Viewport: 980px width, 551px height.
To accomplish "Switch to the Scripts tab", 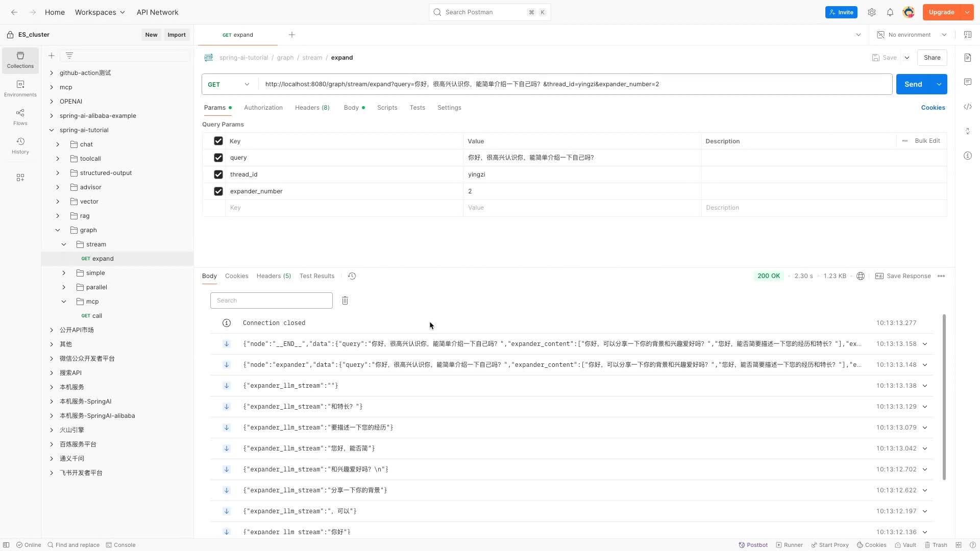I will 387,108.
